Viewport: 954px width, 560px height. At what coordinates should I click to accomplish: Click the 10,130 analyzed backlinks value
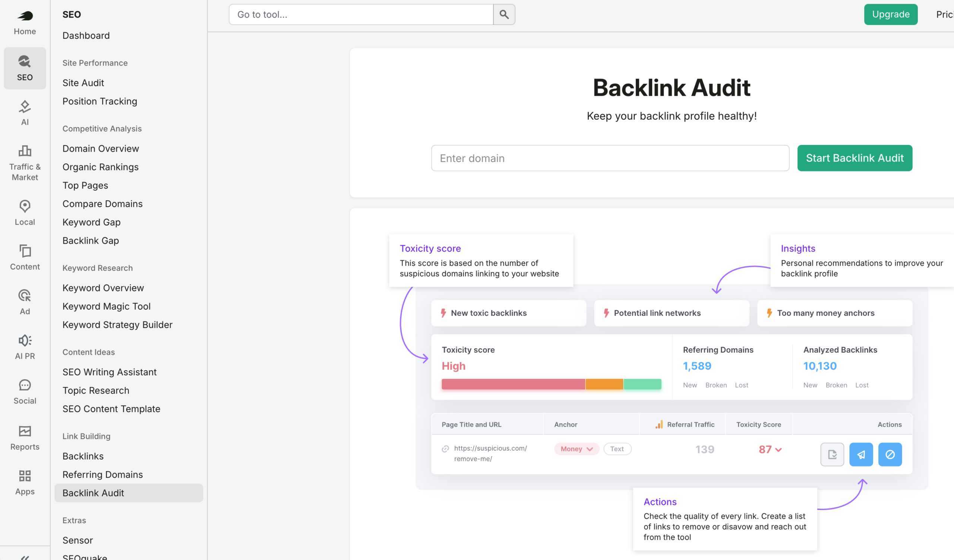[819, 366]
